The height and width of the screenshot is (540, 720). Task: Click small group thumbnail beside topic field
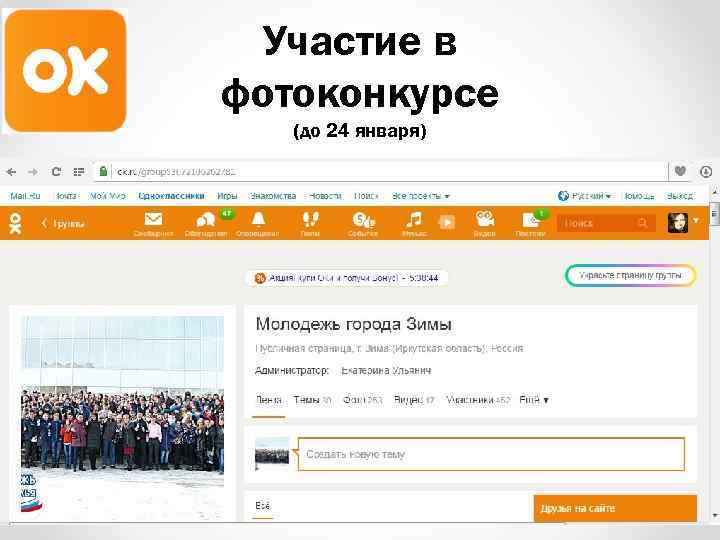272,454
